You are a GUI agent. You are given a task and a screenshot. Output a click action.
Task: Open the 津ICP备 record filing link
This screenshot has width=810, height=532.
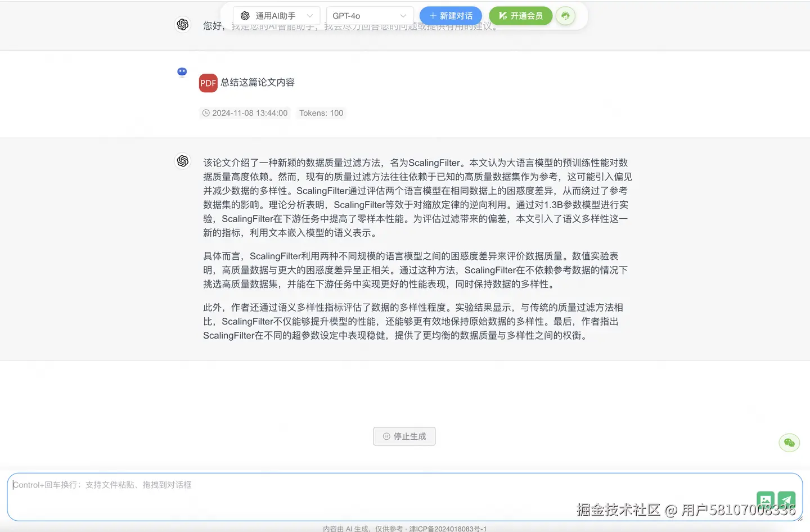pos(450,529)
